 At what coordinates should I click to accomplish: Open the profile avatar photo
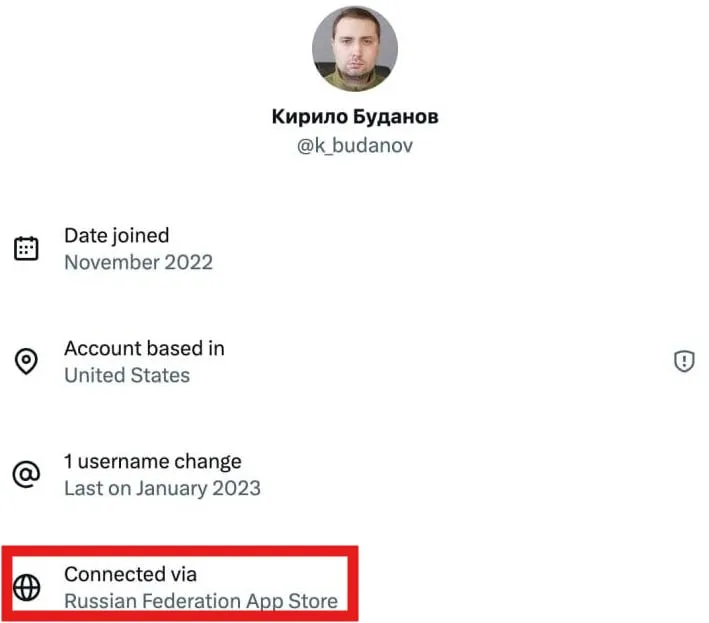pyautogui.click(x=354, y=48)
